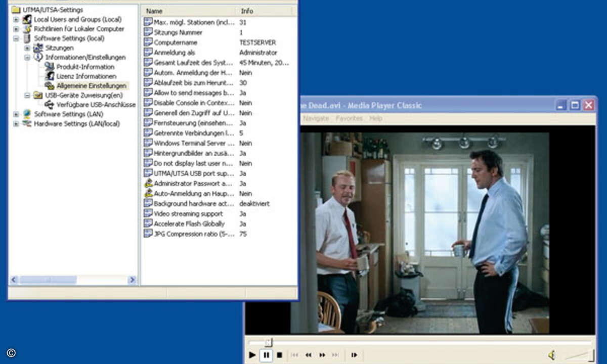Image resolution: width=607 pixels, height=364 pixels.
Task: Stop the video with the Stop button
Action: tap(279, 355)
